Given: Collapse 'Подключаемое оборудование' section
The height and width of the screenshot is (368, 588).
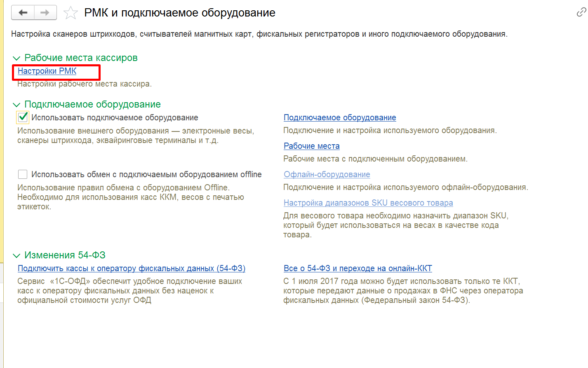Looking at the screenshot, I should [x=16, y=105].
